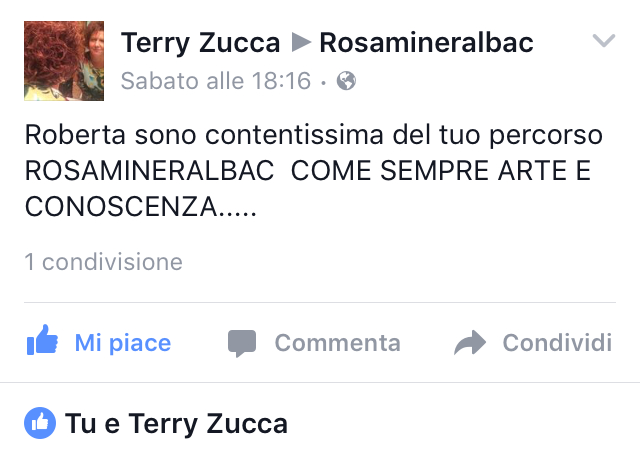Click the Condividi button label
Image resolution: width=640 pixels, height=462 pixels.
(x=557, y=342)
